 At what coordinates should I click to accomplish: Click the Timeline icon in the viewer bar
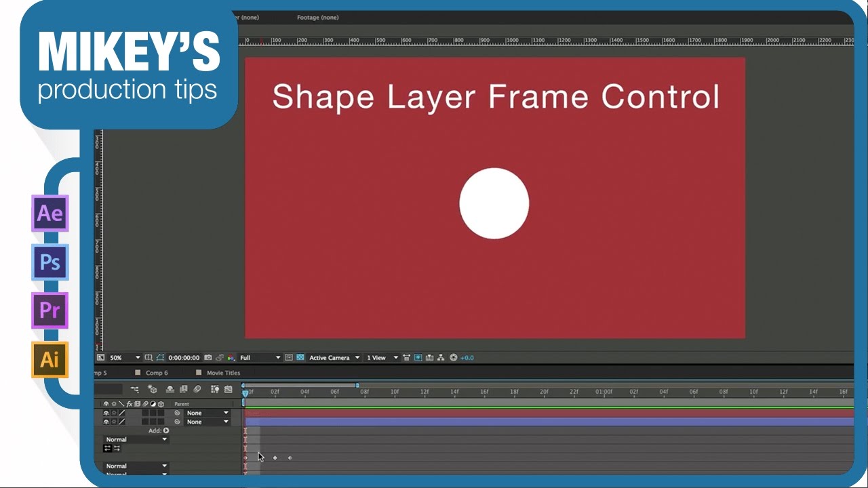pyautogui.click(x=429, y=357)
